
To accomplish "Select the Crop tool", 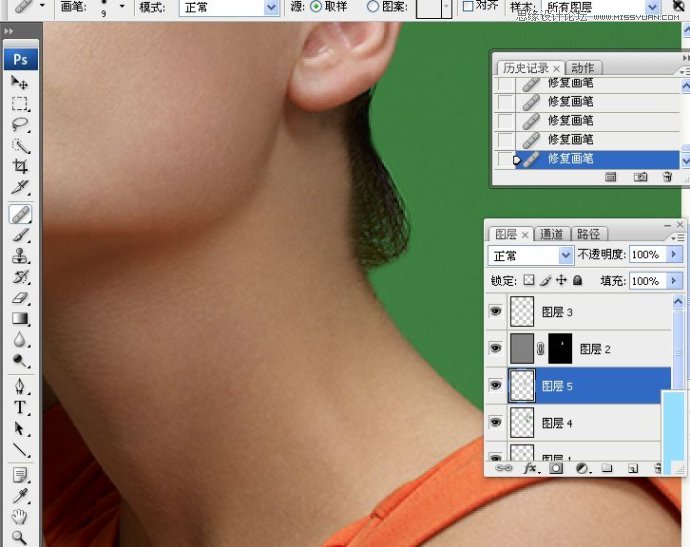I will [x=20, y=166].
